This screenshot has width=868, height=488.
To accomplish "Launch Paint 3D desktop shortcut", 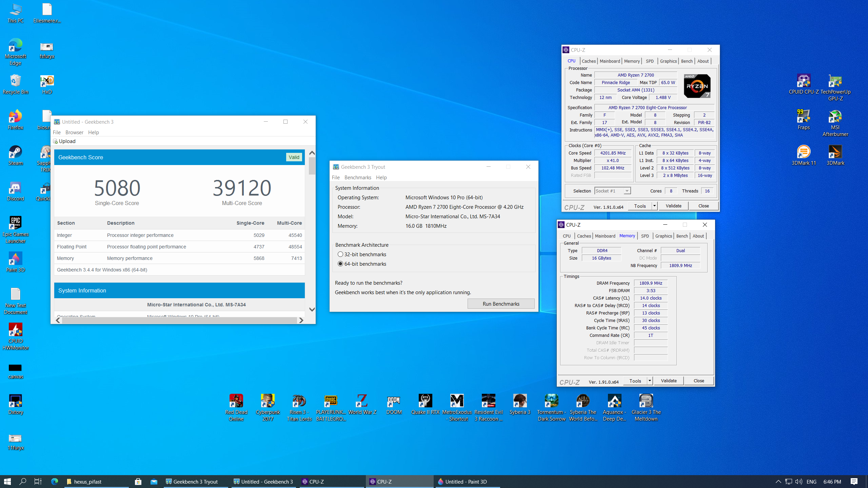I will coord(15,262).
